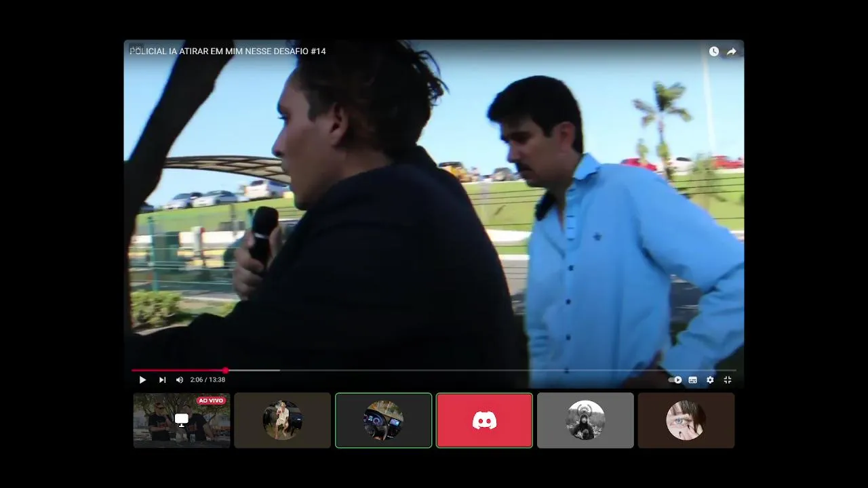Select the steering wheel avatar tile

tap(384, 420)
